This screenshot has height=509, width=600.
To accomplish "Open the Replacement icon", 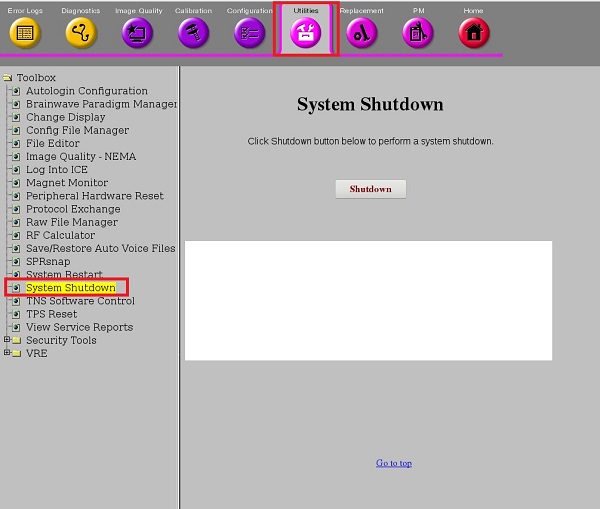I will 361,32.
